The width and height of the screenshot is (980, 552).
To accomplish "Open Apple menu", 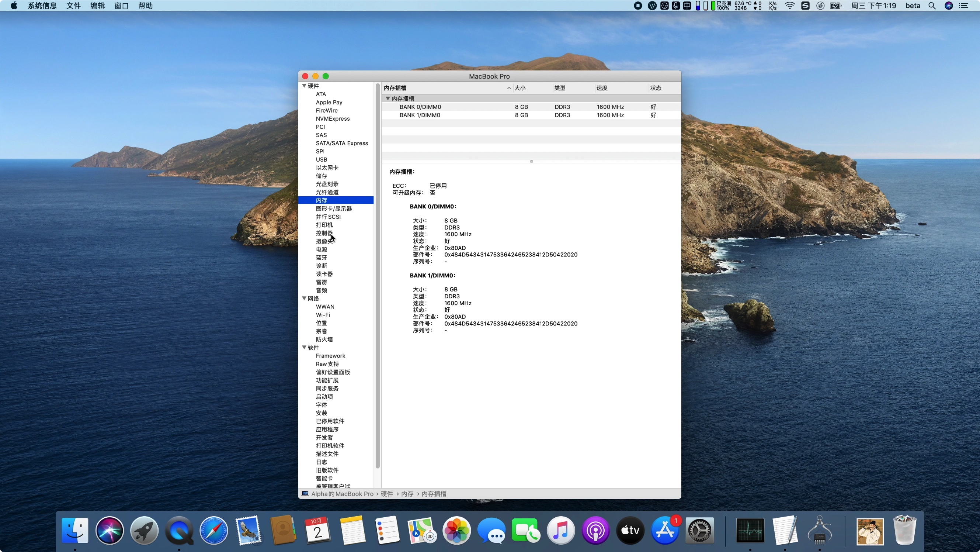I will 14,5.
